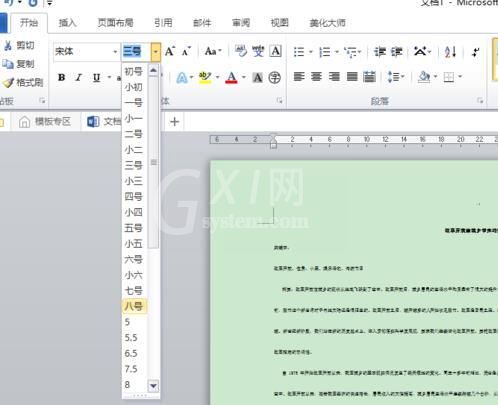
Task: Select font size 初号
Action: coord(135,71)
